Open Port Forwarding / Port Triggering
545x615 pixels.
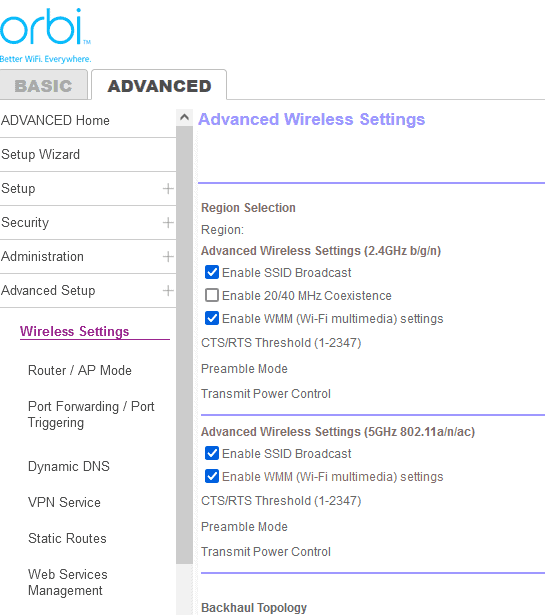coord(91,415)
